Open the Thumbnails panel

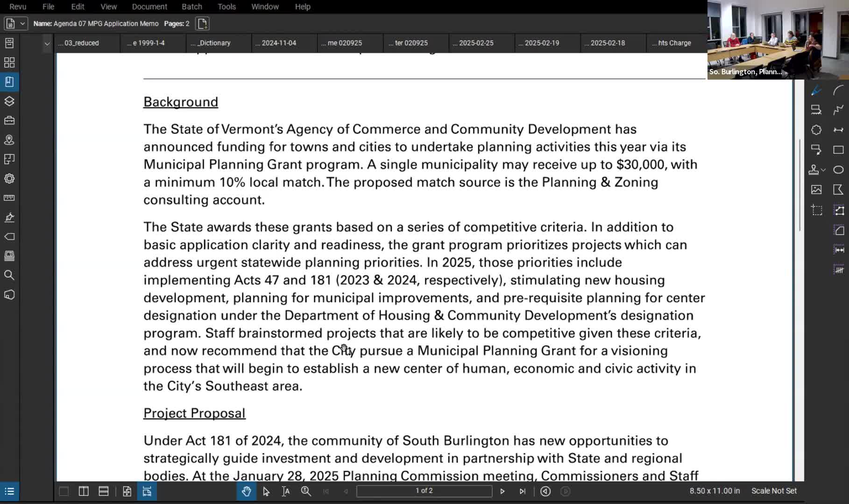click(9, 63)
